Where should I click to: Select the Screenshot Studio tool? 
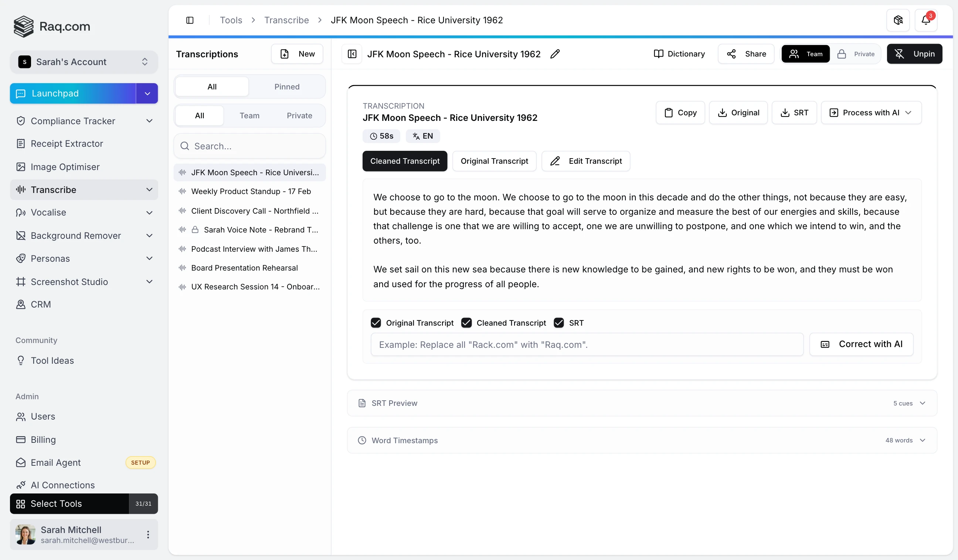pyautogui.click(x=69, y=282)
